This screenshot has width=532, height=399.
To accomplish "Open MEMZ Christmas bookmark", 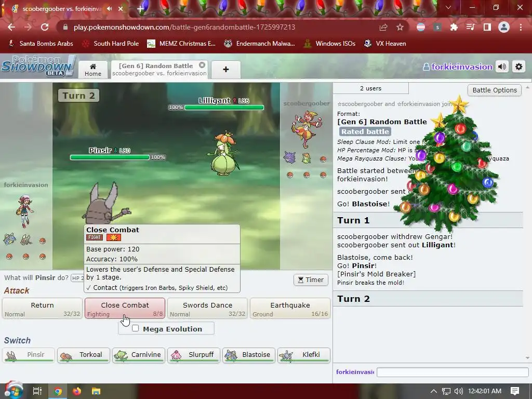I will pos(181,44).
